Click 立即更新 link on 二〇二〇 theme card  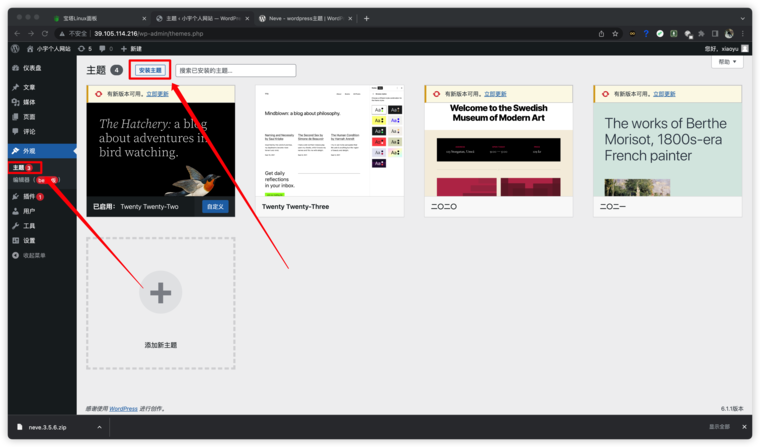tap(495, 94)
